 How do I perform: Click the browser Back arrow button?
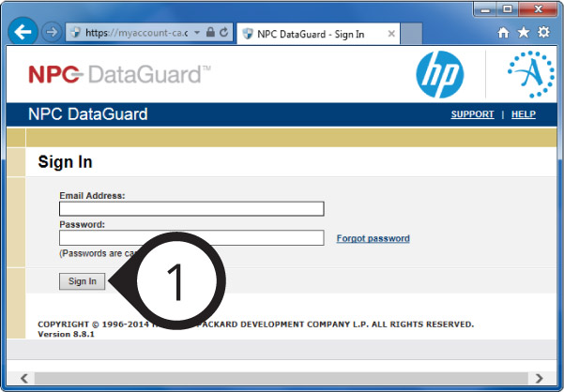click(x=23, y=31)
